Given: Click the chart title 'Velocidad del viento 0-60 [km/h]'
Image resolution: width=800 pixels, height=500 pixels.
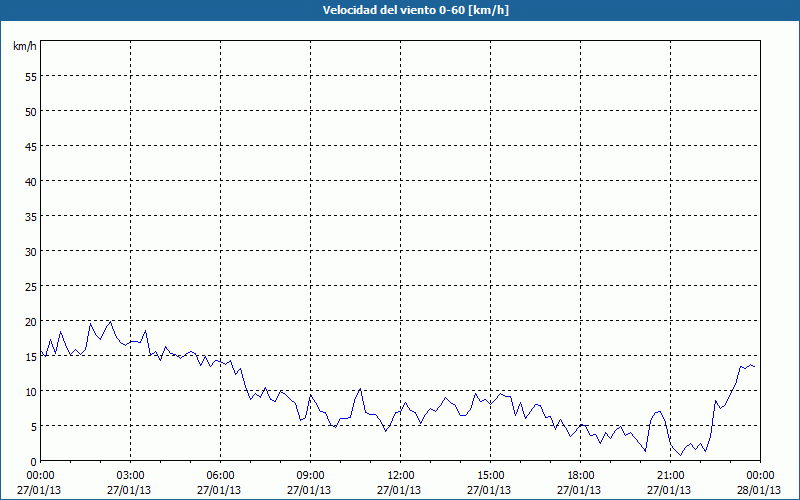Looking at the screenshot, I should point(416,10).
